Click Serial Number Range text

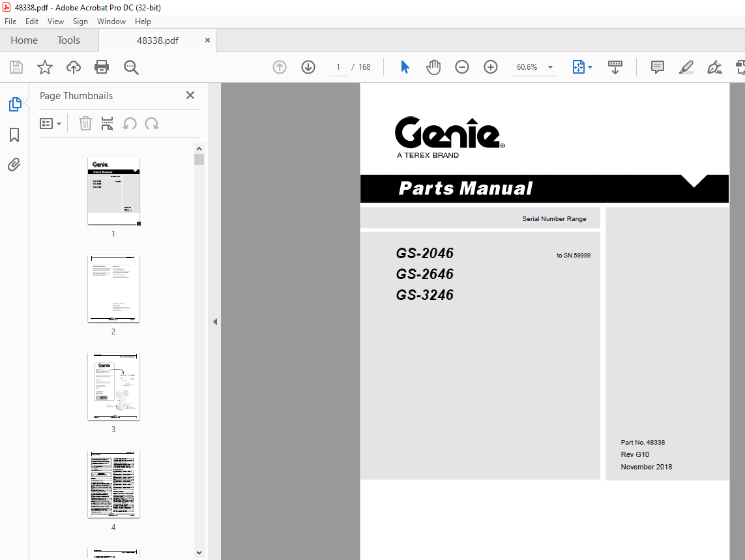click(x=554, y=218)
